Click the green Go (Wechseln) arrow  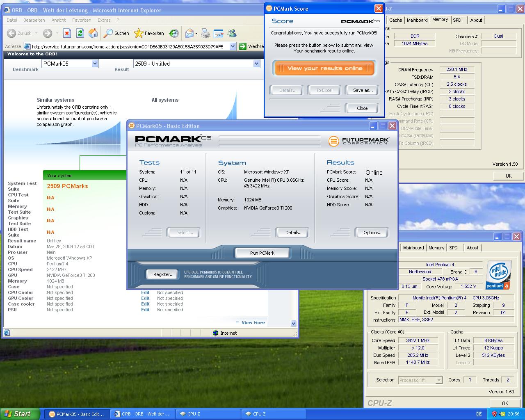243,46
